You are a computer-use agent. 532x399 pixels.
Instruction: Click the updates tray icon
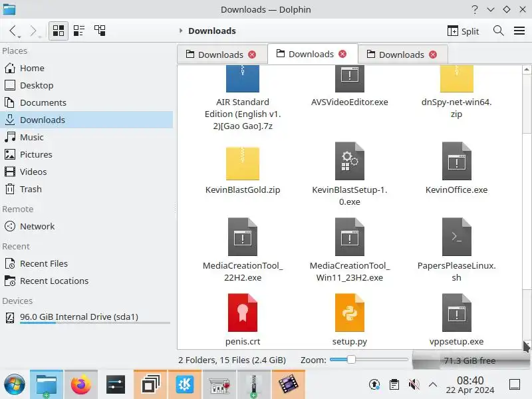[374, 384]
